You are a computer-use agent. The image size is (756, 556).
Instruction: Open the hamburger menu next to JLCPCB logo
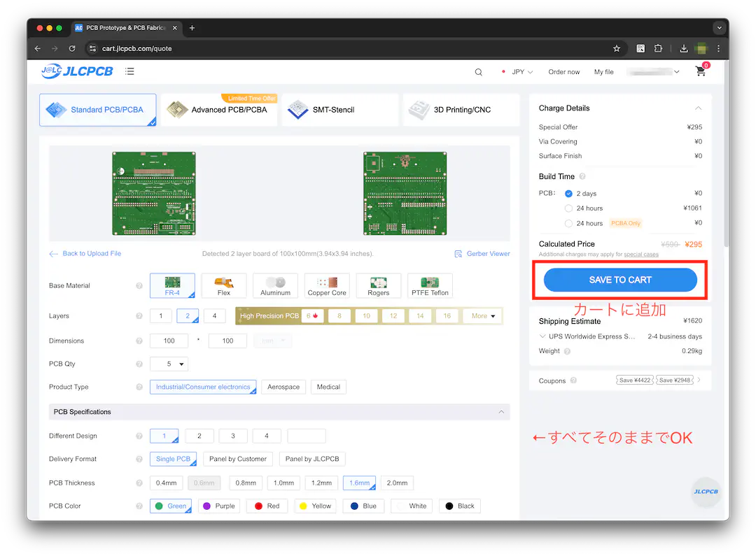click(129, 71)
